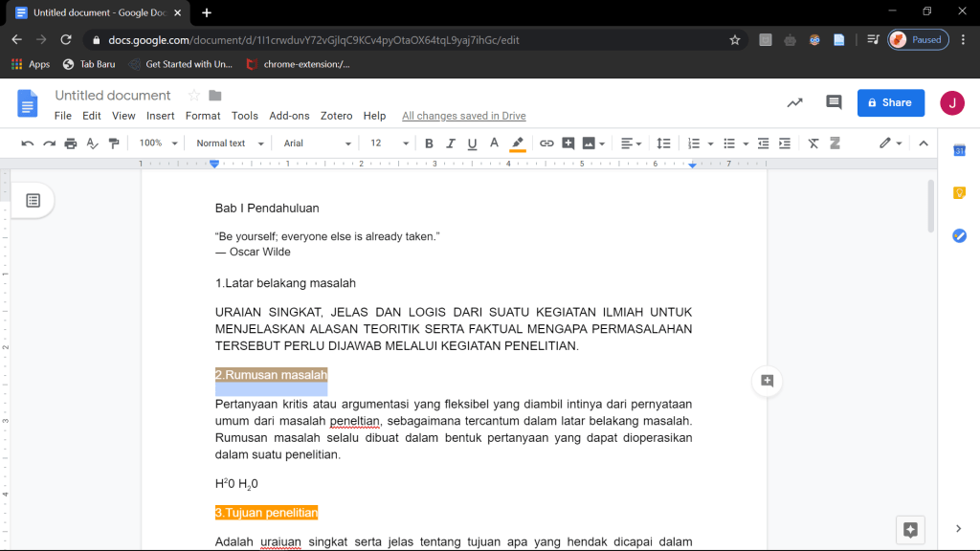Show document outline panel icon
The height and width of the screenshot is (551, 980).
tap(33, 200)
